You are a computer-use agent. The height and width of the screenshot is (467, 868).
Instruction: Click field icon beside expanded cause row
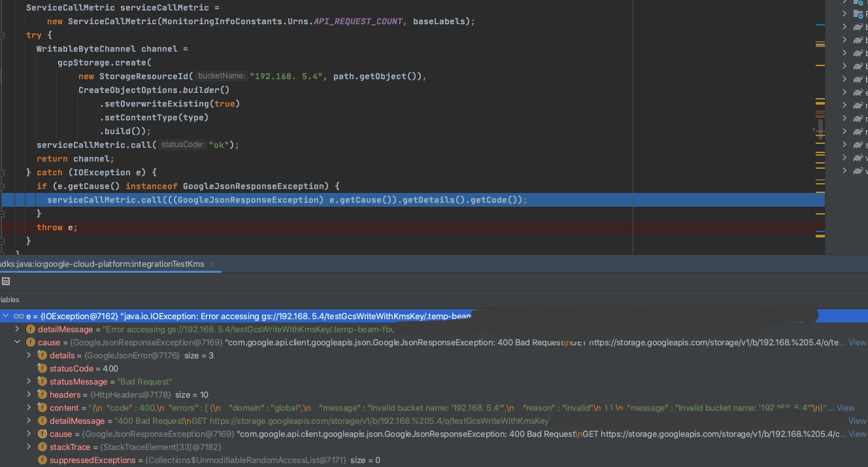coord(30,342)
